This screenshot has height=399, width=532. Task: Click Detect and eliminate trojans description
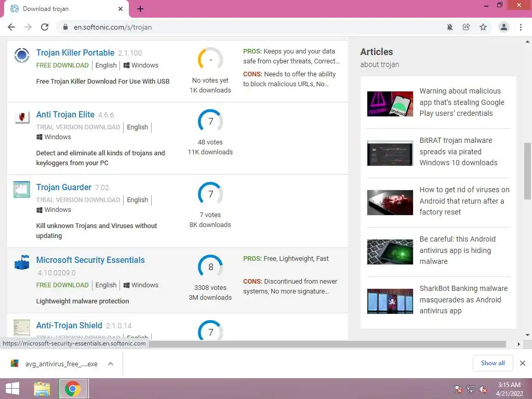[x=100, y=158]
